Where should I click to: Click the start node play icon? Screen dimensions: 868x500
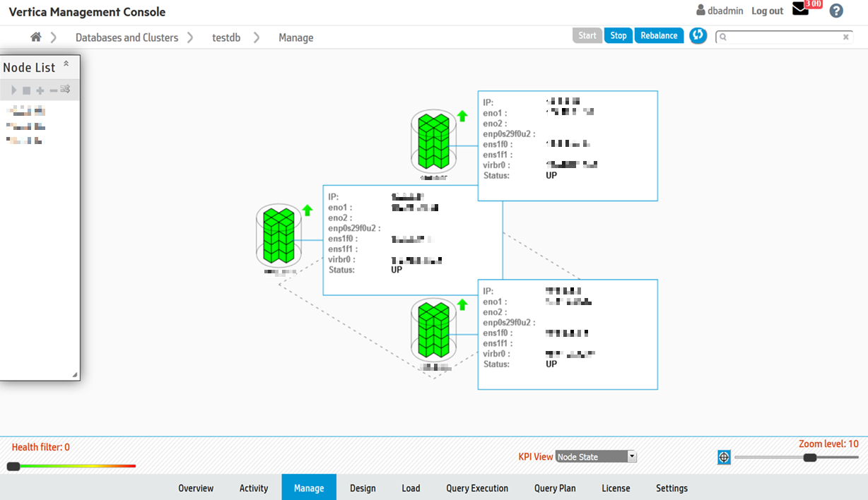[x=14, y=90]
